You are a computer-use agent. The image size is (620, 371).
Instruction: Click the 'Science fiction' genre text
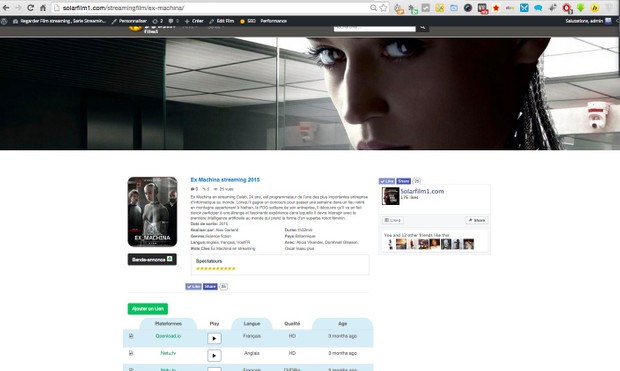point(218,236)
